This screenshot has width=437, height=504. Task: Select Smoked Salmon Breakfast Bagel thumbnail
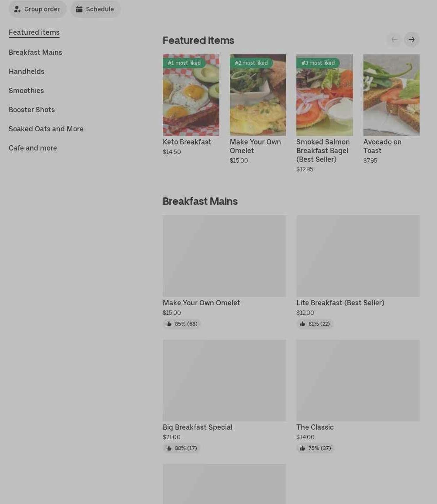coord(324,95)
